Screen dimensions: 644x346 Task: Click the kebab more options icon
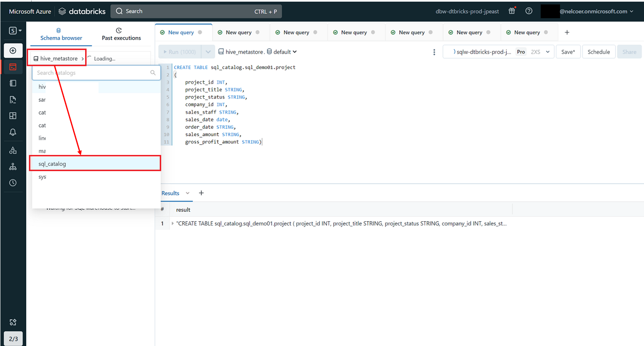pos(434,52)
